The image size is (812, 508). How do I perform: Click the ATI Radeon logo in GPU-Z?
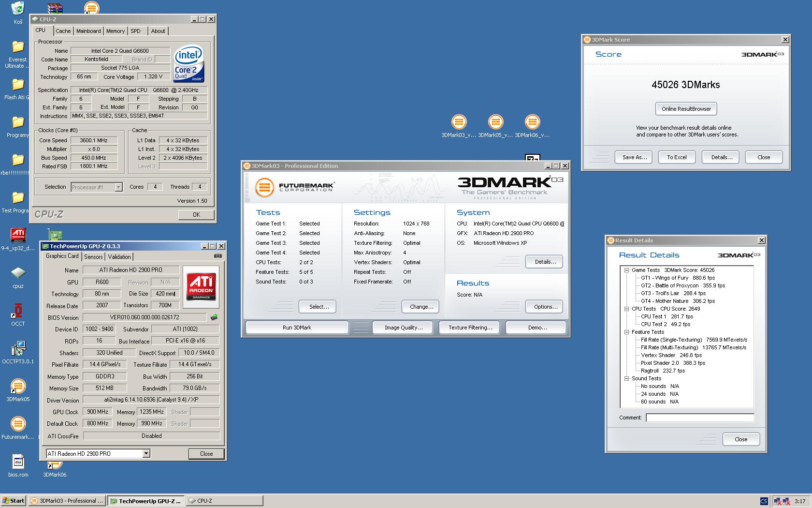[201, 287]
